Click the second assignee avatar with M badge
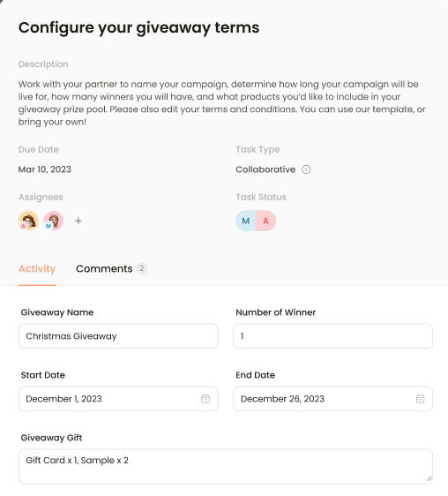Image resolution: width=448 pixels, height=496 pixels. click(53, 221)
